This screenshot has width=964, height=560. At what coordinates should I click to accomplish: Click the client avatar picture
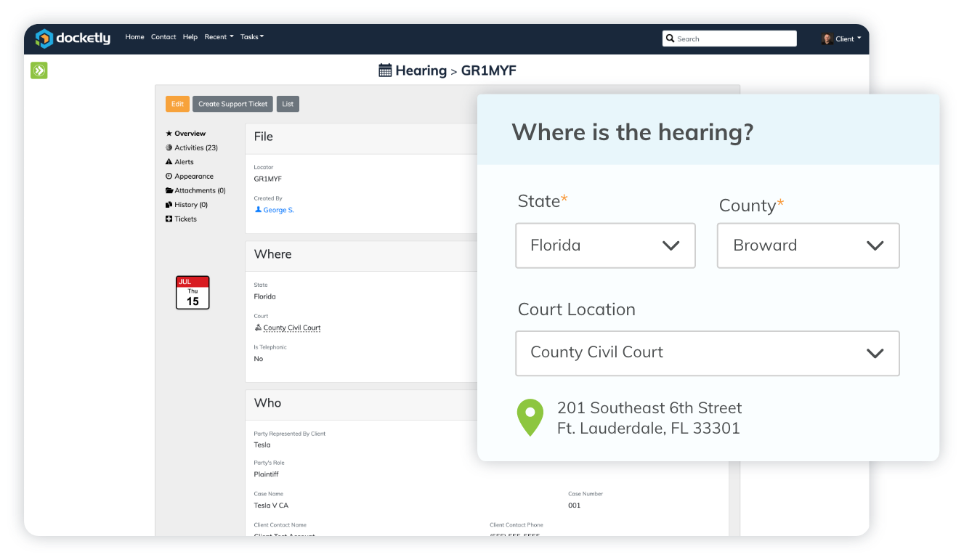pyautogui.click(x=827, y=39)
